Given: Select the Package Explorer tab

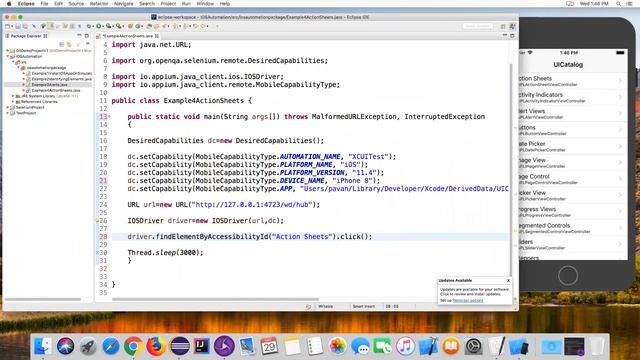Looking at the screenshot, I should [26, 36].
